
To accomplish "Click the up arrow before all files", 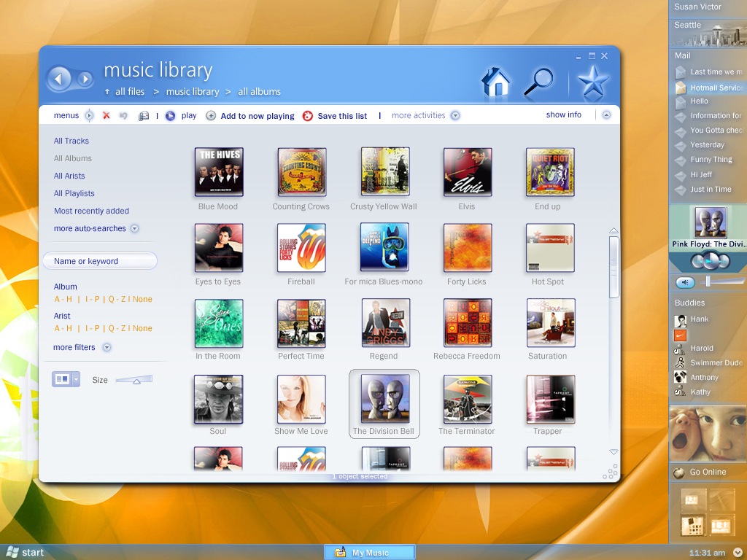I will [107, 92].
